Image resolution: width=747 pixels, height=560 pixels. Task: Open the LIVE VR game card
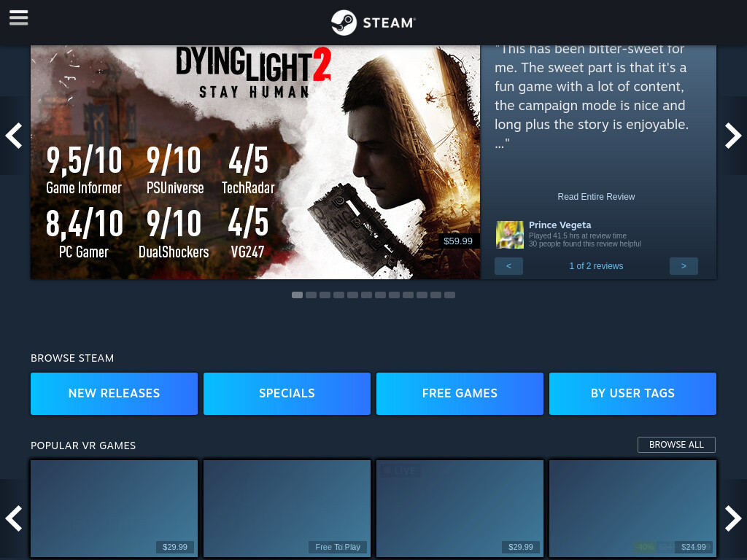[460, 508]
